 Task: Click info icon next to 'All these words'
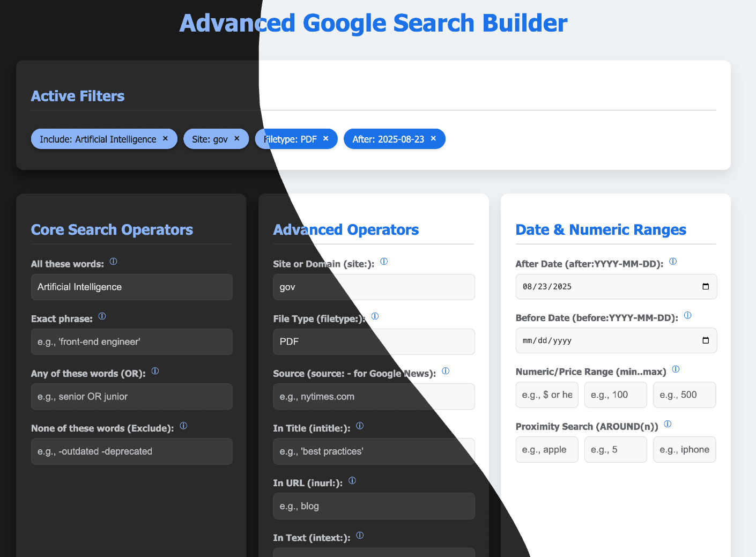(x=113, y=262)
